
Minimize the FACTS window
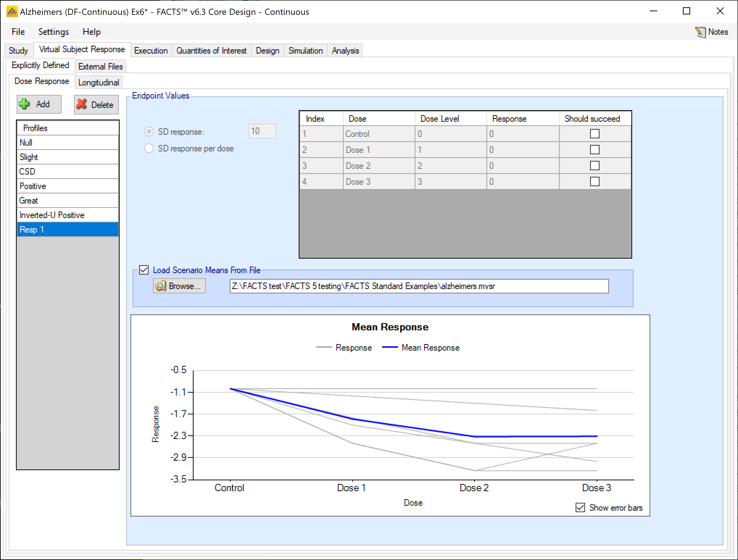pyautogui.click(x=653, y=11)
